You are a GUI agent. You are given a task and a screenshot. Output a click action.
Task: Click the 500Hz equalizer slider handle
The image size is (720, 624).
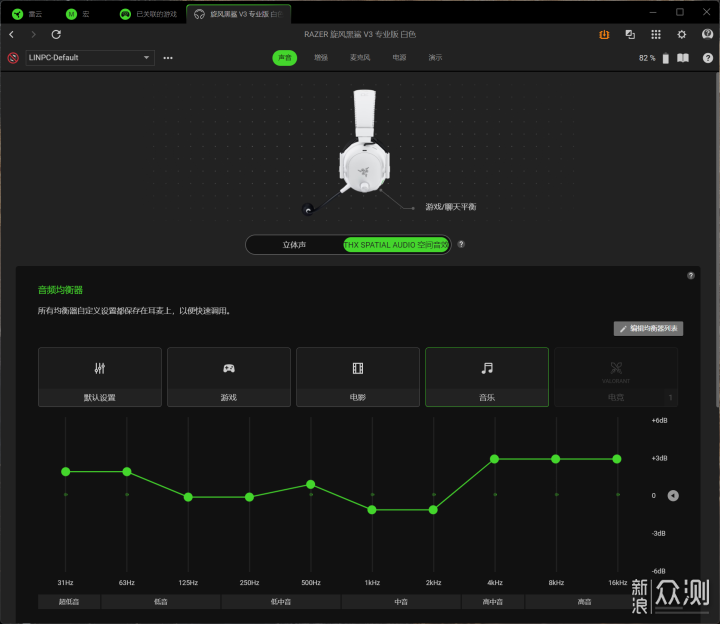(x=311, y=484)
